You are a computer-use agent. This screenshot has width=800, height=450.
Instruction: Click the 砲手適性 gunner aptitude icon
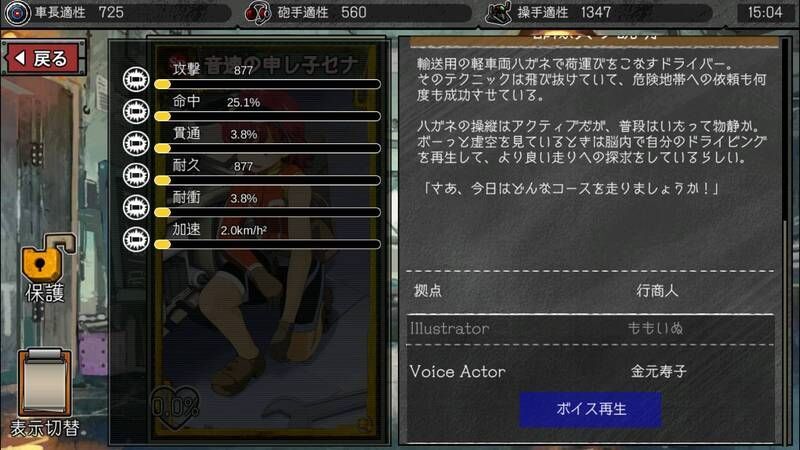tap(258, 13)
